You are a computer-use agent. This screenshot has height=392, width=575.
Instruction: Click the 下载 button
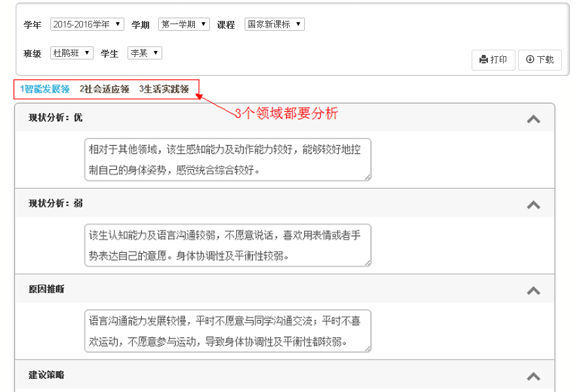tap(540, 59)
